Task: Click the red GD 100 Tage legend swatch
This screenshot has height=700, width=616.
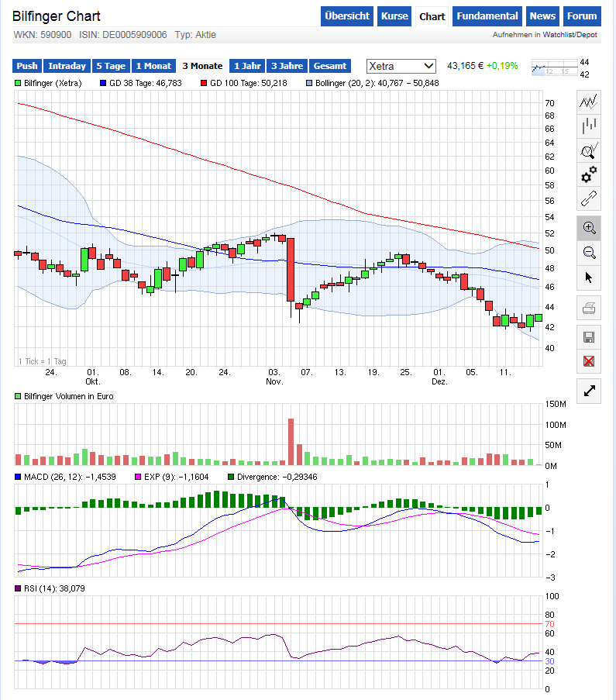Action: pos(204,83)
